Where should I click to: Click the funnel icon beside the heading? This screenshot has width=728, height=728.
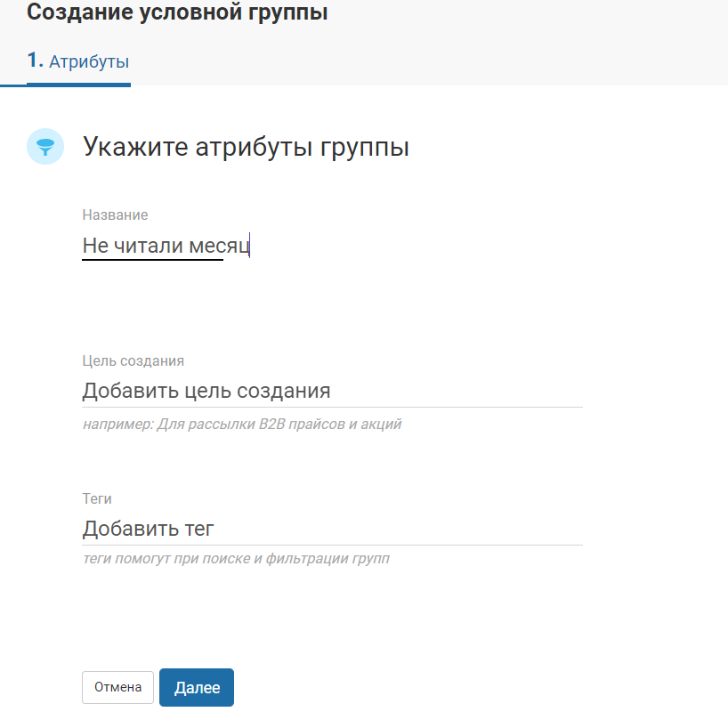pos(44,147)
